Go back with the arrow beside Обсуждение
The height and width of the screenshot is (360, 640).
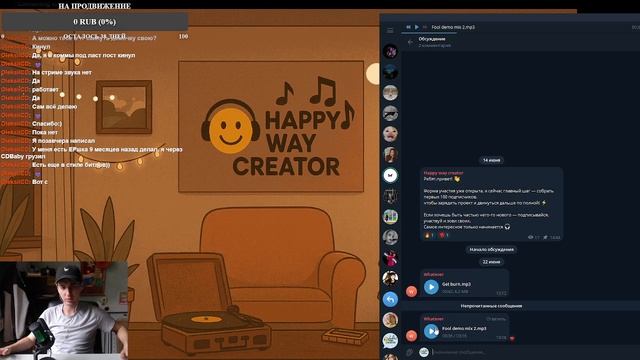(x=410, y=42)
